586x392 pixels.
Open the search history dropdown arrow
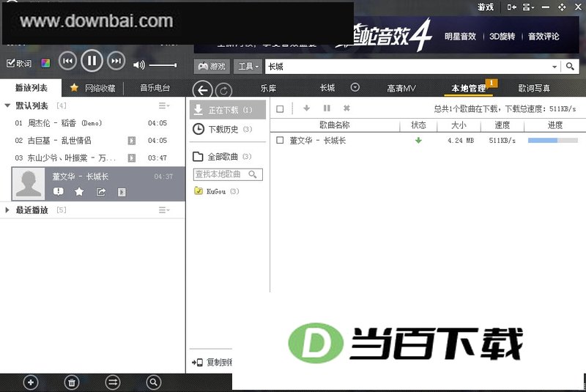(x=555, y=67)
